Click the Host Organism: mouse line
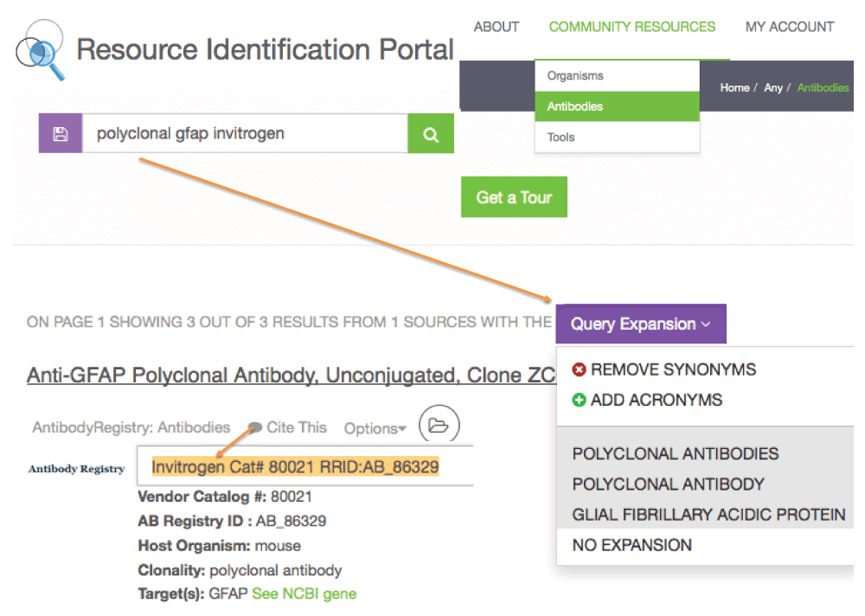The image size is (865, 616). (x=219, y=546)
